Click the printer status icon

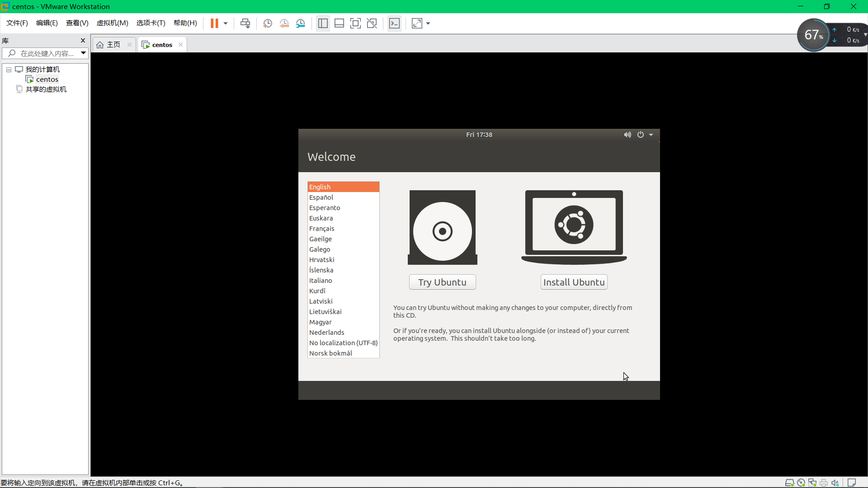tap(824, 483)
